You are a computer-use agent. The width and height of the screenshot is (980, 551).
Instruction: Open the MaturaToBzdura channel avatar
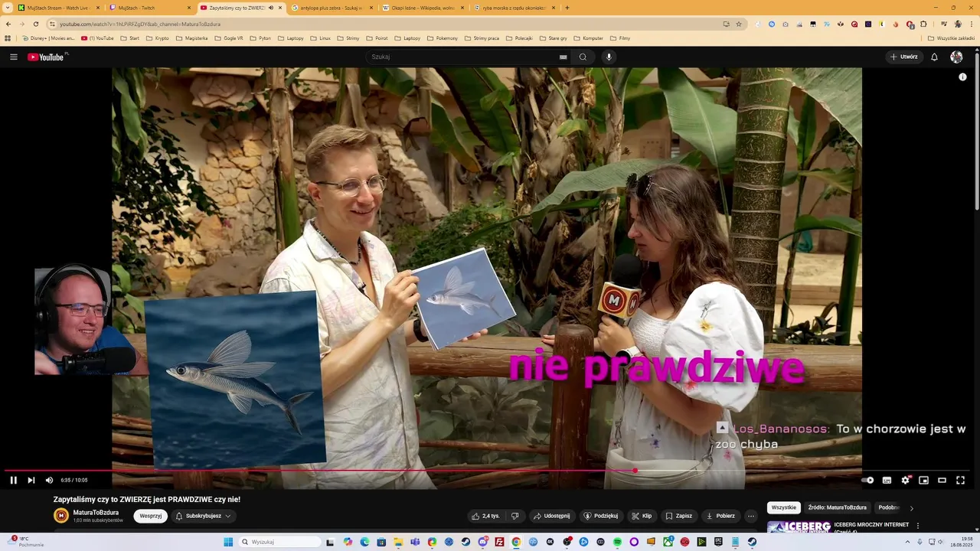(61, 516)
